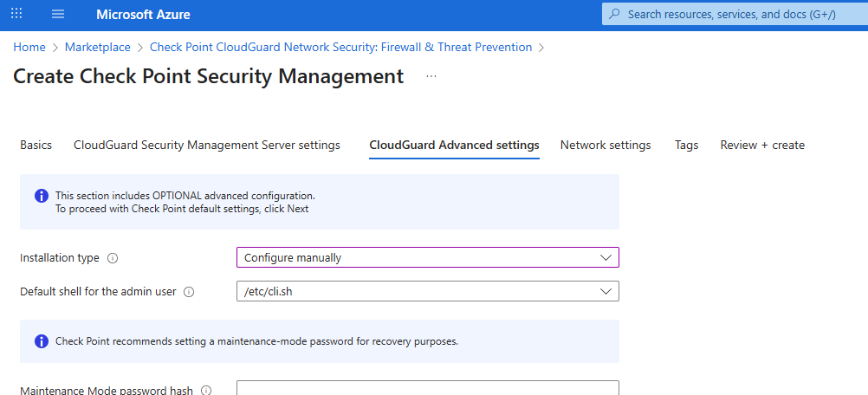Switch to the Tags tab
The width and height of the screenshot is (868, 395).
(x=686, y=145)
